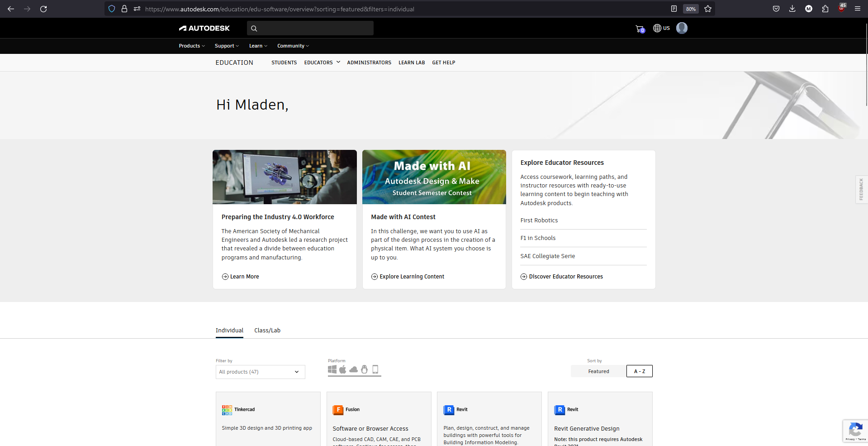Screen dimensions: 868x446
Task: Click the Tinkercad product logo icon
Action: (x=227, y=410)
